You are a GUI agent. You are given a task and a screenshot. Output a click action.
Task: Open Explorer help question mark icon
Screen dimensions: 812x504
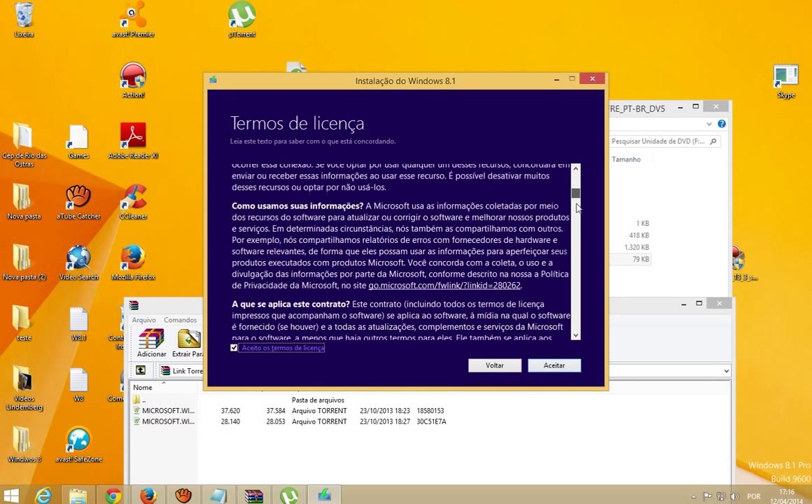[722, 124]
